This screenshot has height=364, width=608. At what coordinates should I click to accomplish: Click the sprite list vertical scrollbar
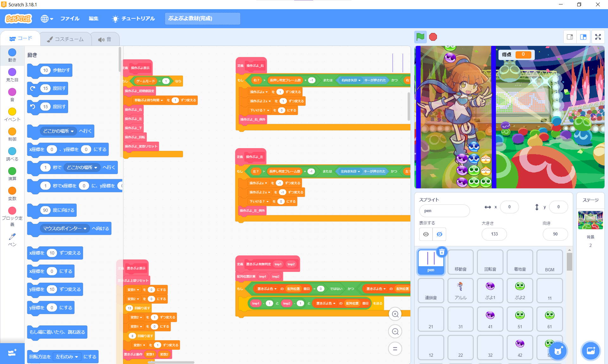click(569, 262)
